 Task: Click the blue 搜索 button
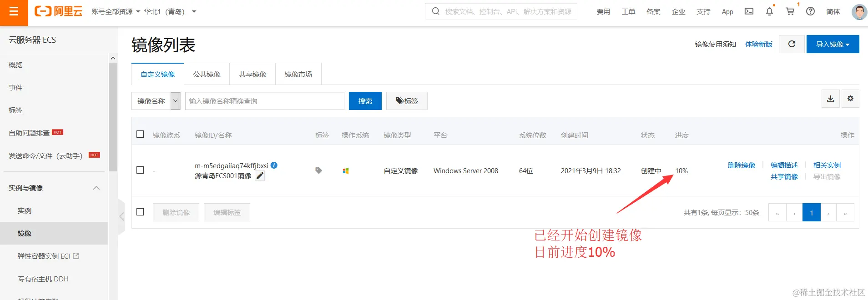[365, 101]
